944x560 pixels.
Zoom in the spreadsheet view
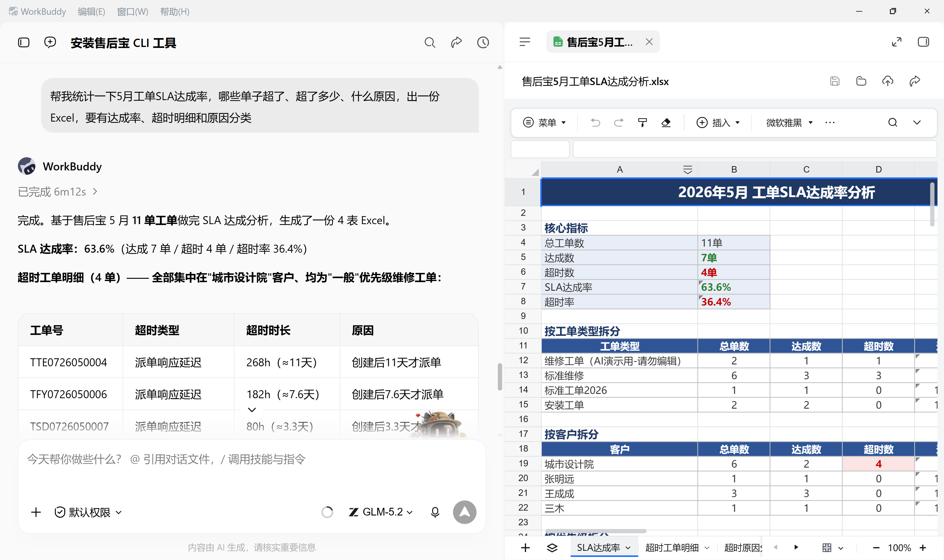(923, 547)
